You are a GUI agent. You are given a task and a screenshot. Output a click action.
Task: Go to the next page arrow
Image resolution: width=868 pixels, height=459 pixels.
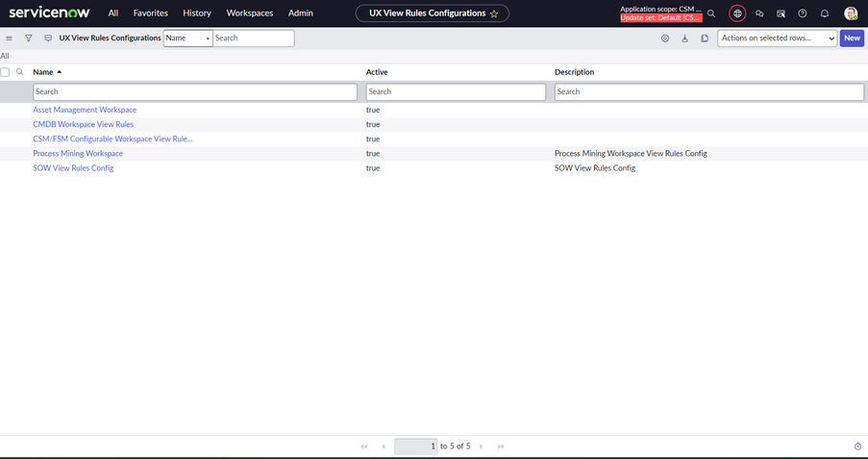481,446
